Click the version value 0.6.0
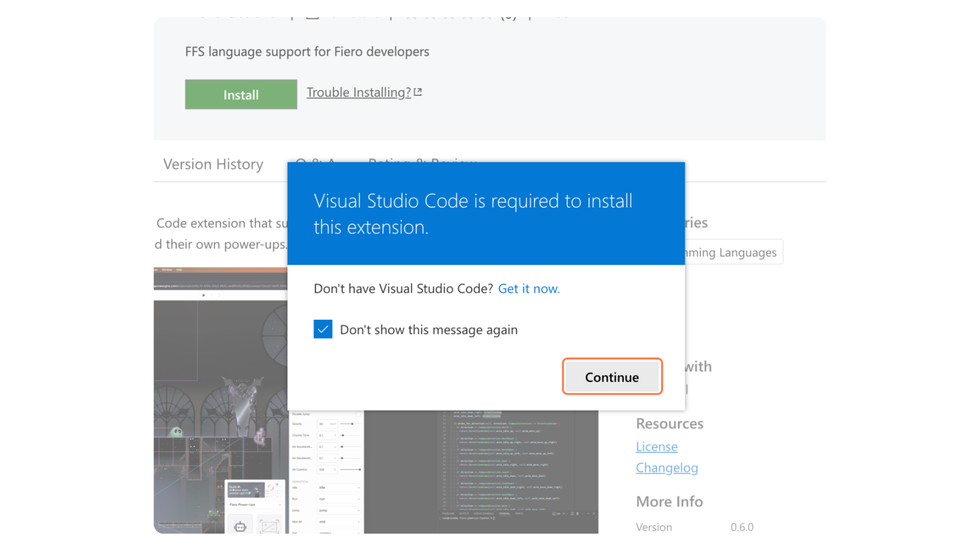Image resolution: width=980 pixels, height=551 pixels. point(742,527)
